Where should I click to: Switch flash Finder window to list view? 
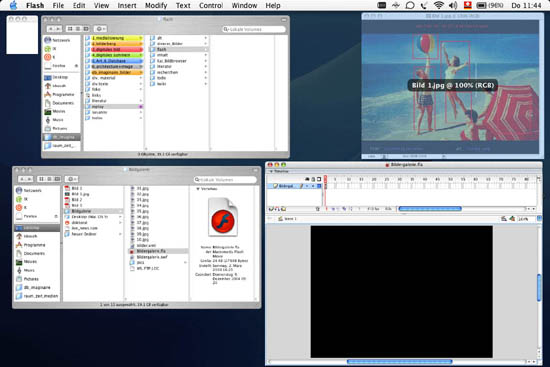(x=78, y=29)
